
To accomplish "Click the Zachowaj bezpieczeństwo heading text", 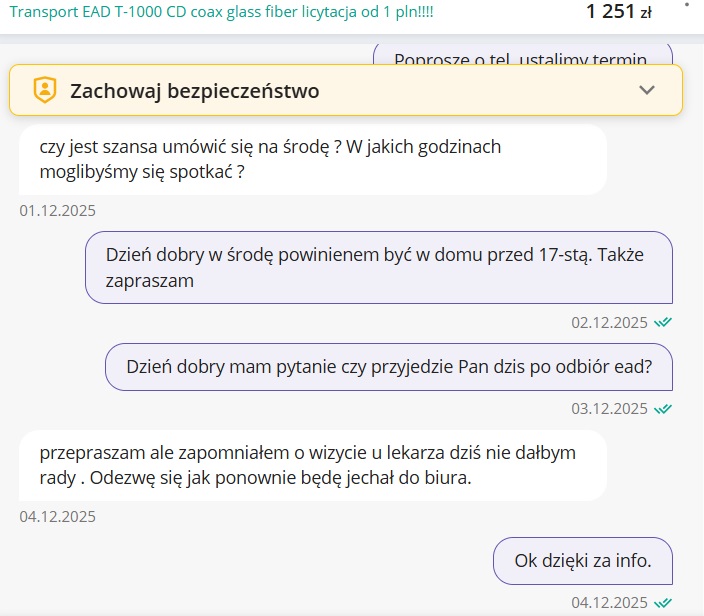I will click(x=194, y=91).
